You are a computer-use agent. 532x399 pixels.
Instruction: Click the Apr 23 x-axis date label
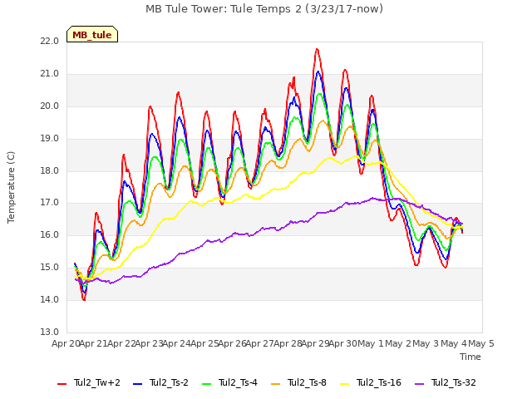click(x=150, y=343)
